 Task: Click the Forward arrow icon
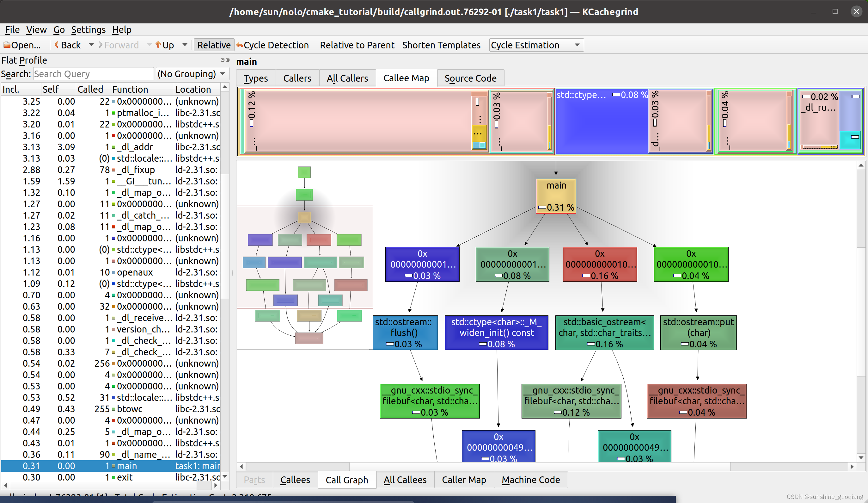101,45
